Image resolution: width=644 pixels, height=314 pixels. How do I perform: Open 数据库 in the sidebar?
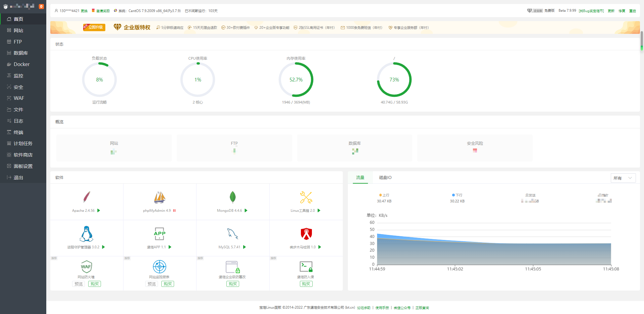click(x=23, y=53)
